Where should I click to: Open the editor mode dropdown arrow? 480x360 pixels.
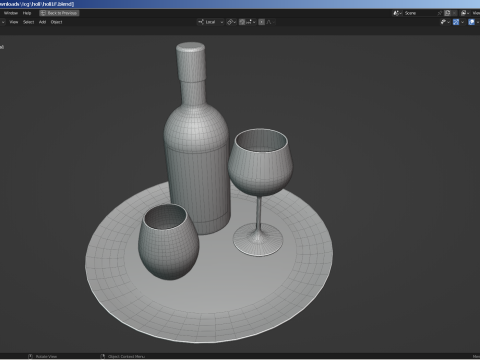point(3,22)
